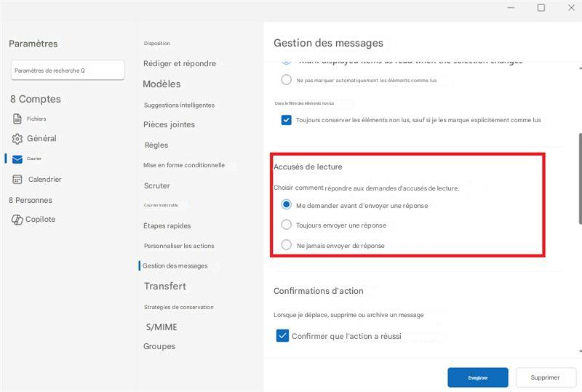Minimize the settings window

click(511, 8)
